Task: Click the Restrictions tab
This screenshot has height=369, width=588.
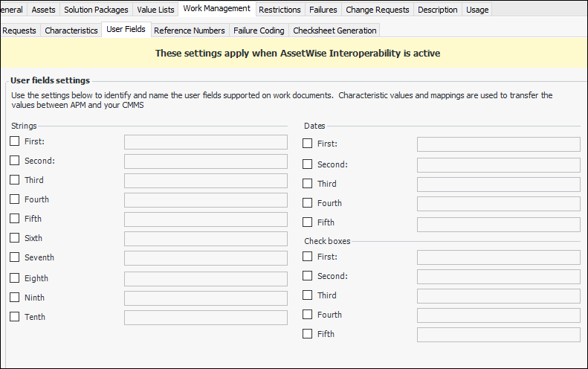Action: (x=280, y=10)
